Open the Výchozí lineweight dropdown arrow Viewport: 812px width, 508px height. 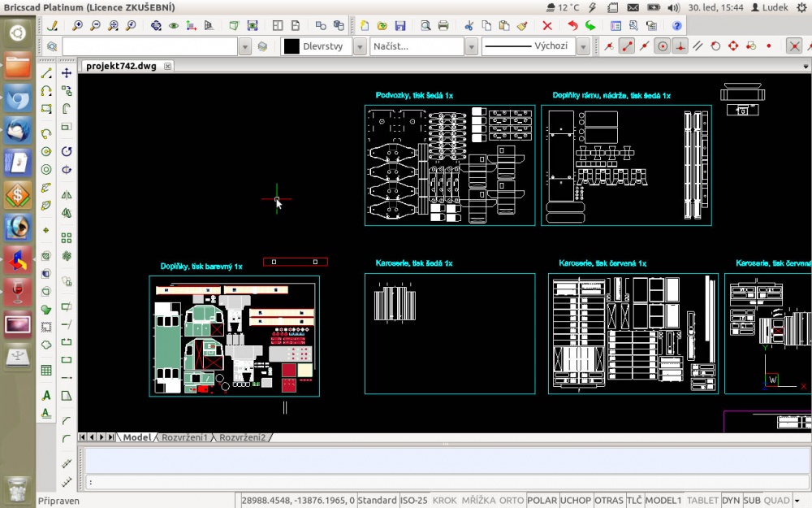point(583,46)
